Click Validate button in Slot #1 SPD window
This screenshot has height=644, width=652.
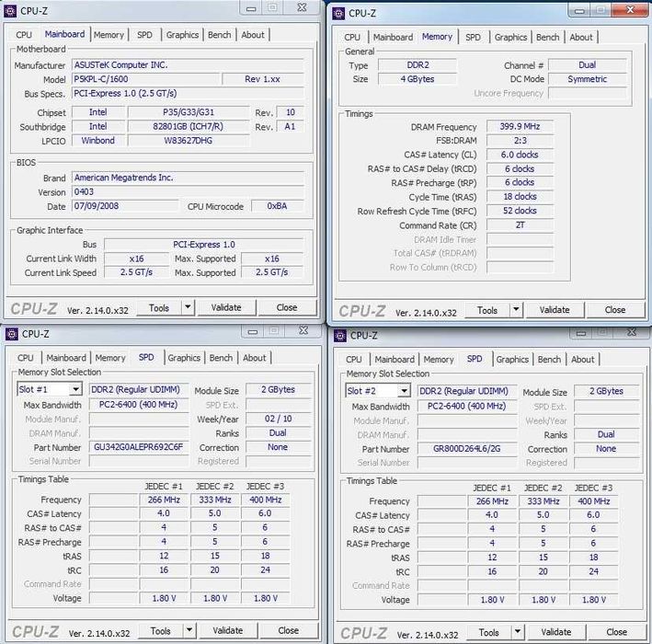tap(228, 631)
